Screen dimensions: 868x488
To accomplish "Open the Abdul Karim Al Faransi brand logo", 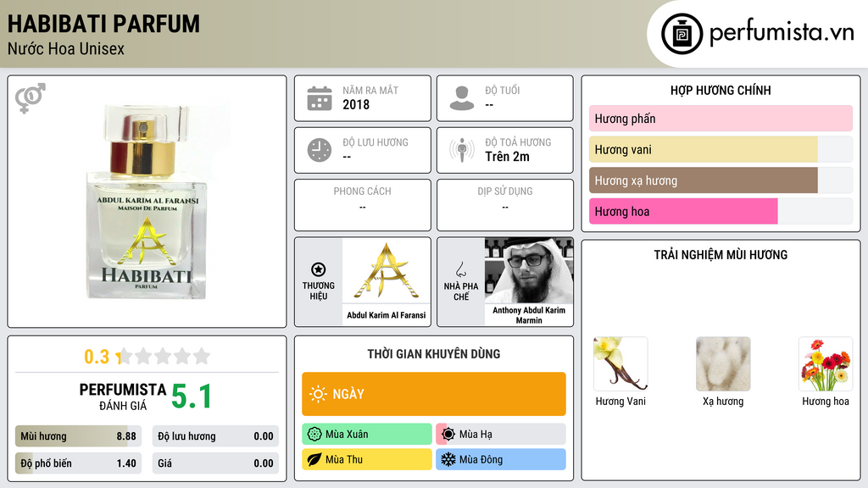I will [387, 270].
